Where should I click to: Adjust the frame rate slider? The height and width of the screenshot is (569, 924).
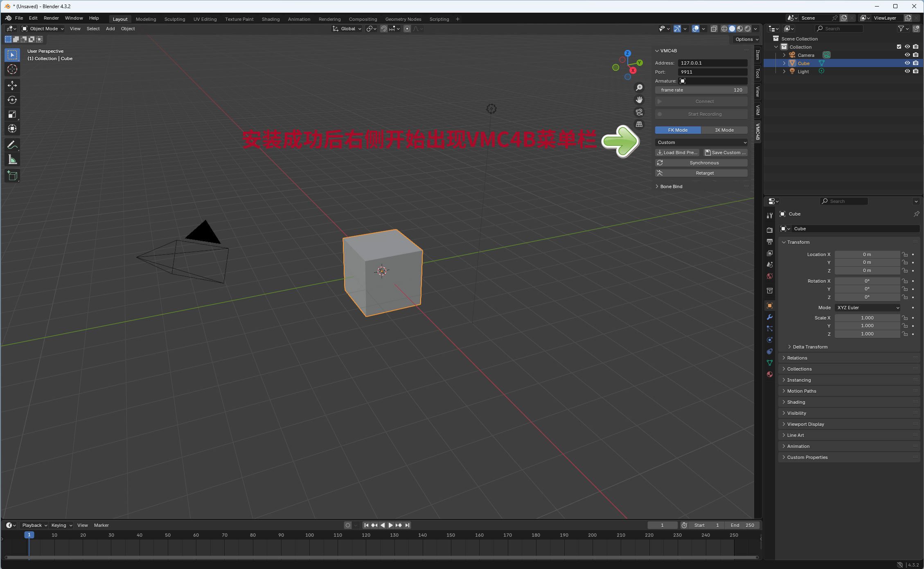701,90
